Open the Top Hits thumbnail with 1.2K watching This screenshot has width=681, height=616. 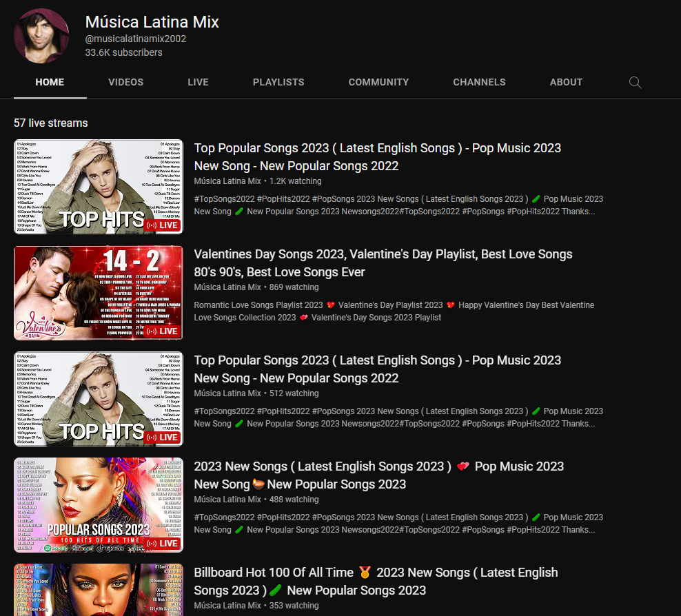pyautogui.click(x=99, y=187)
